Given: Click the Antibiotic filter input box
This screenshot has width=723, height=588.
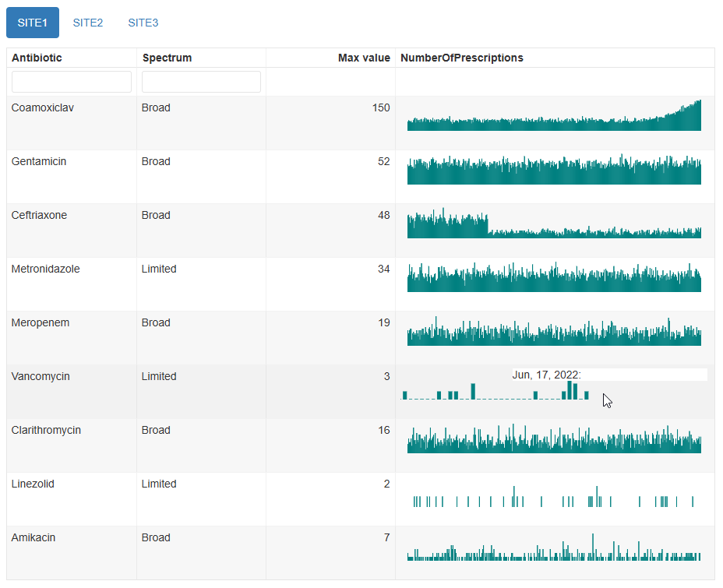Looking at the screenshot, I should click(x=72, y=82).
